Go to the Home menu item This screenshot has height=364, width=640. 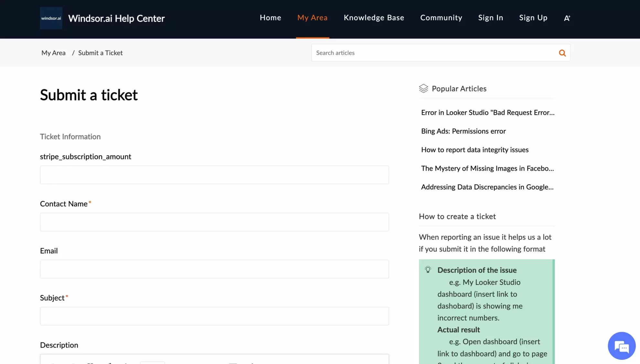tap(270, 18)
